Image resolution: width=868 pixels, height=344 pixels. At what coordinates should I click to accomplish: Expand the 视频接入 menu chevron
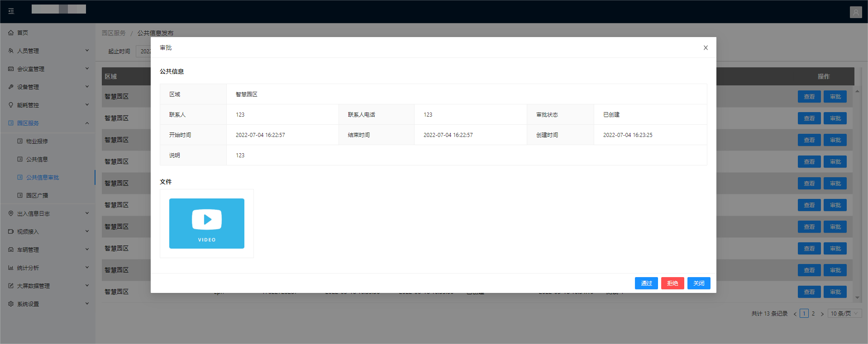[x=87, y=231]
